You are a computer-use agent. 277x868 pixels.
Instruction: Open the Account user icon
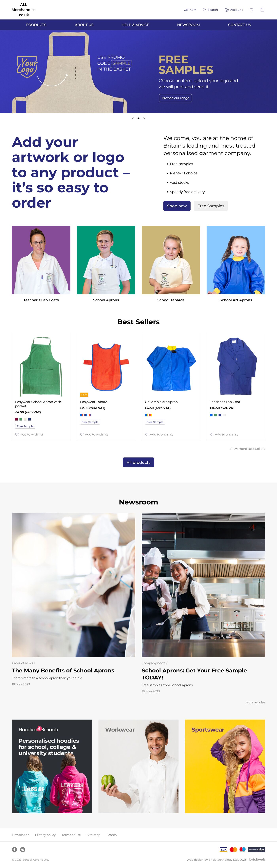point(227,10)
